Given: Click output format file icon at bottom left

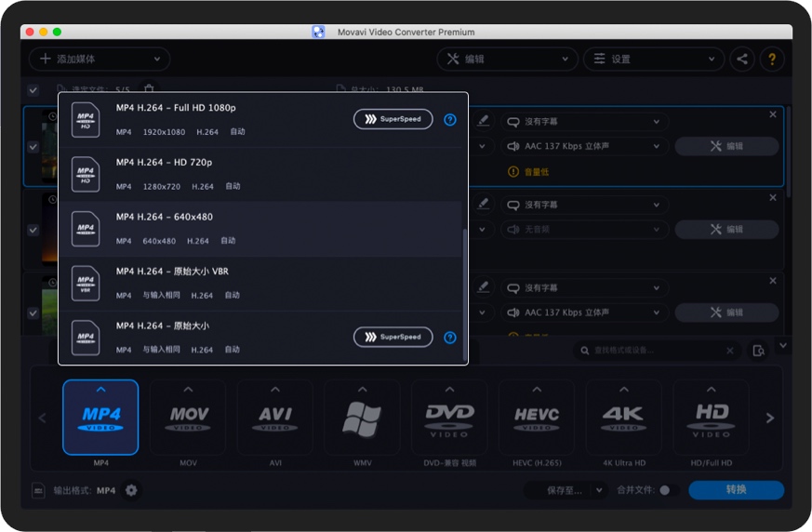Looking at the screenshot, I should click(38, 490).
